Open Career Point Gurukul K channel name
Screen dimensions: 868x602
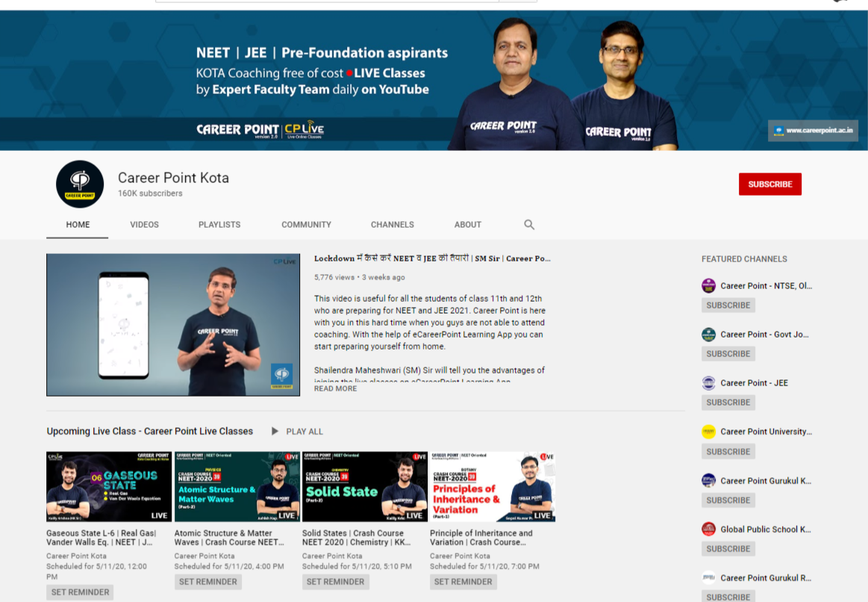click(x=766, y=481)
